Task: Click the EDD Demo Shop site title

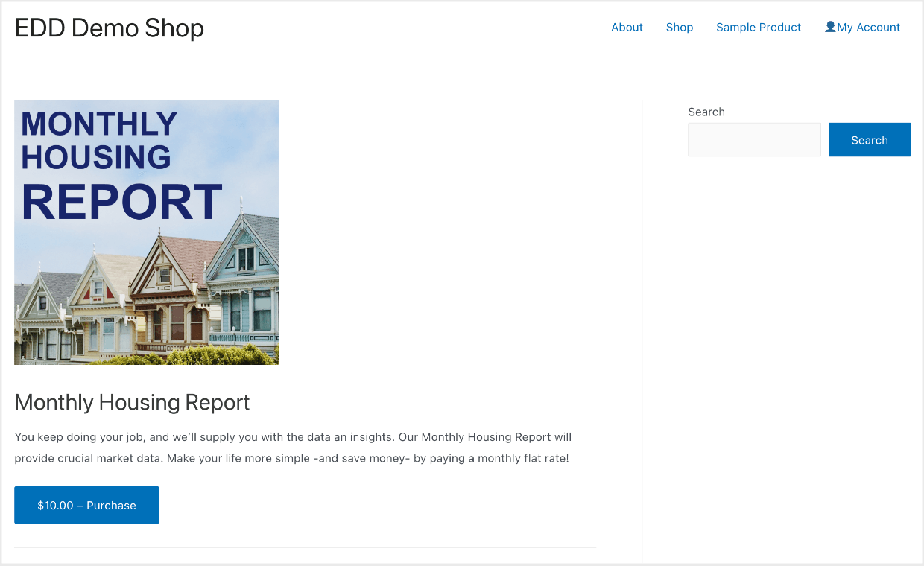Action: pyautogui.click(x=110, y=28)
